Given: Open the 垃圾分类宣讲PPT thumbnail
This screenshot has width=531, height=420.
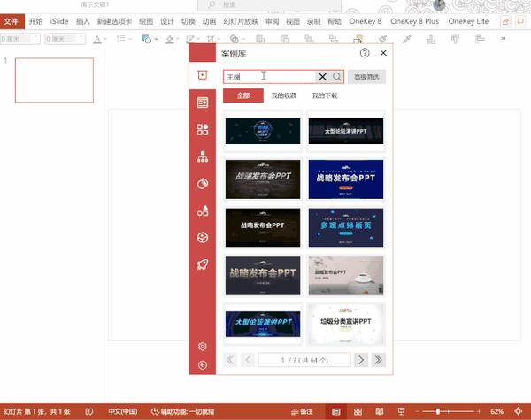Looking at the screenshot, I should pos(346,325).
